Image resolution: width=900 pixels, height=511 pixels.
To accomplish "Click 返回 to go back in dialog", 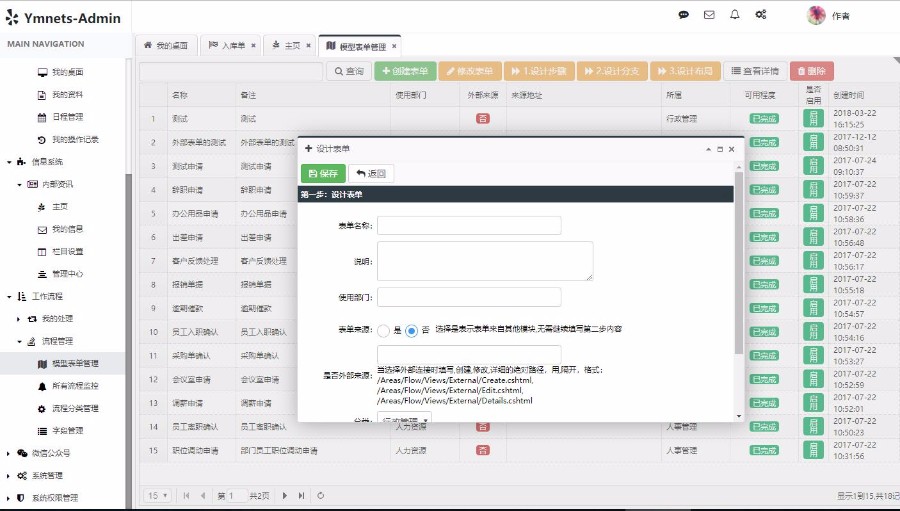I will click(371, 173).
